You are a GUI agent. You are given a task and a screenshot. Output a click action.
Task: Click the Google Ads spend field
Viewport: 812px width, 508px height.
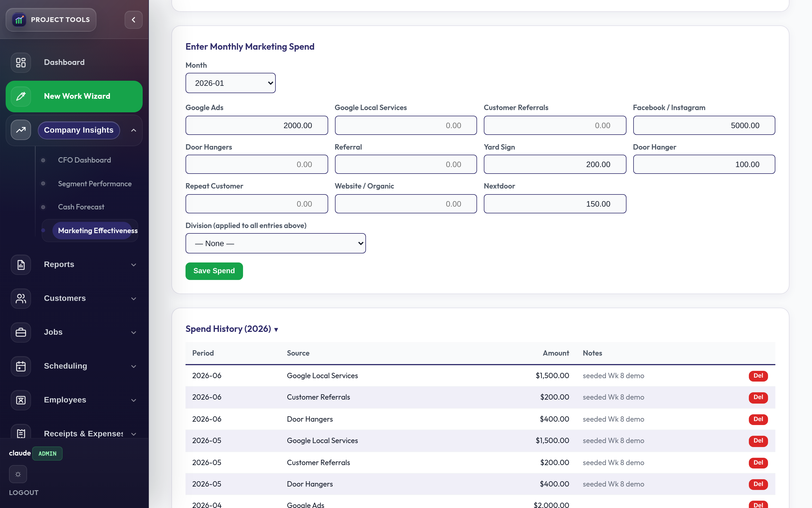[257, 125]
